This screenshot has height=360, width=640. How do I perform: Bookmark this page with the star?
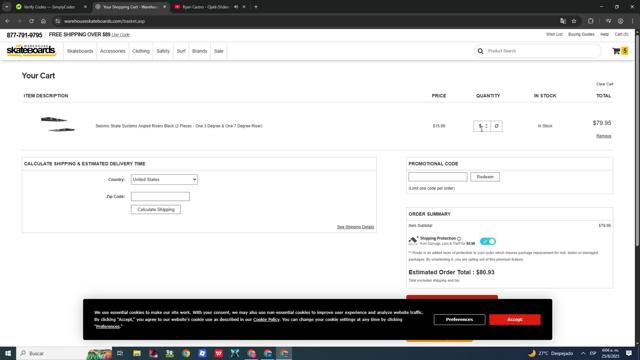pyautogui.click(x=574, y=21)
